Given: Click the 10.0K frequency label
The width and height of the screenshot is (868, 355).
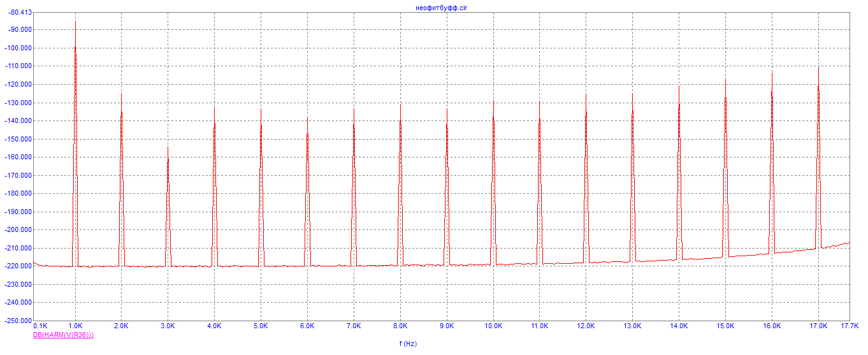Looking at the screenshot, I should [x=493, y=326].
